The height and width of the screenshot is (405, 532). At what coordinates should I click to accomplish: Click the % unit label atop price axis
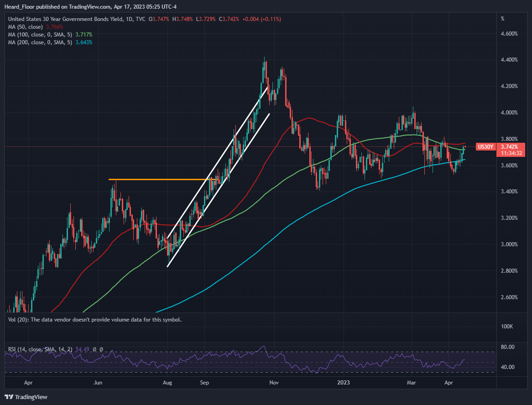coord(502,19)
